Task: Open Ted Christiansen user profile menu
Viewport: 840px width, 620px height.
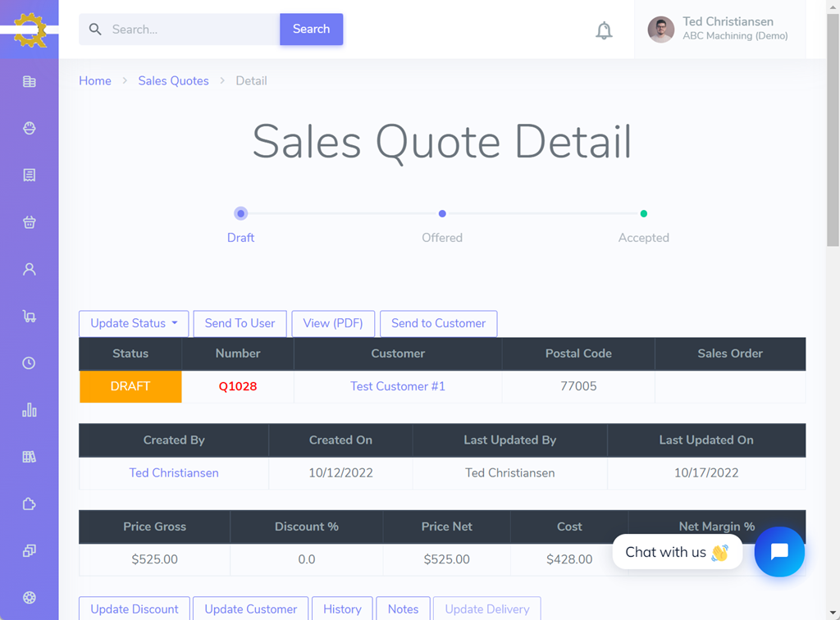Action: coord(719,30)
